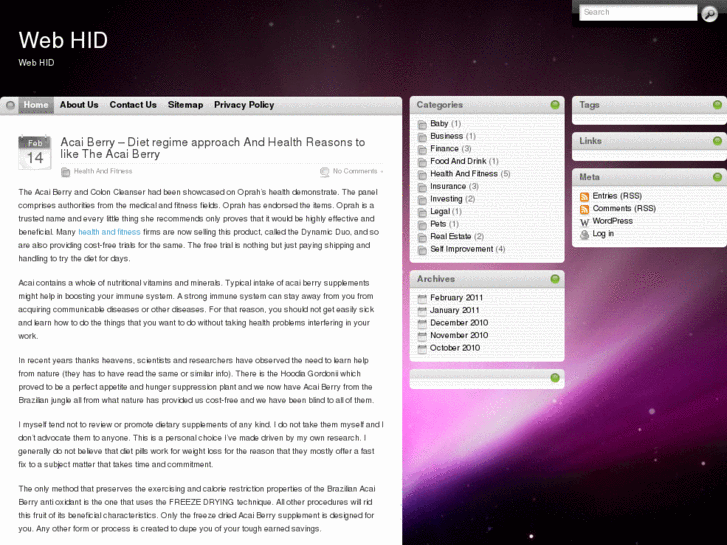Open the Web HID site title

point(63,40)
